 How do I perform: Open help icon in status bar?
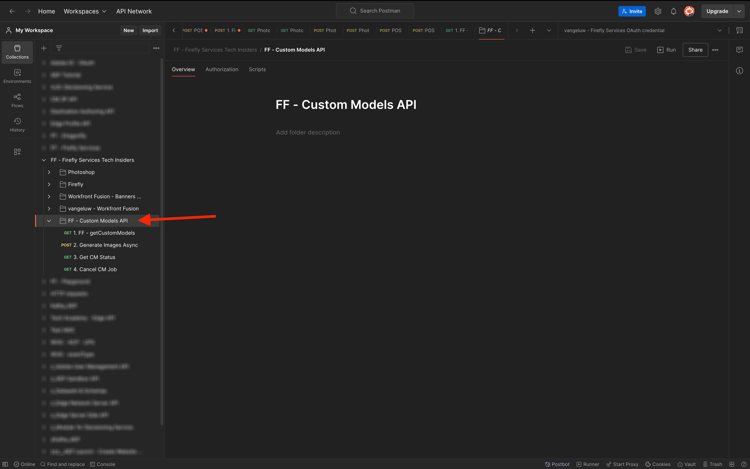pos(743,464)
